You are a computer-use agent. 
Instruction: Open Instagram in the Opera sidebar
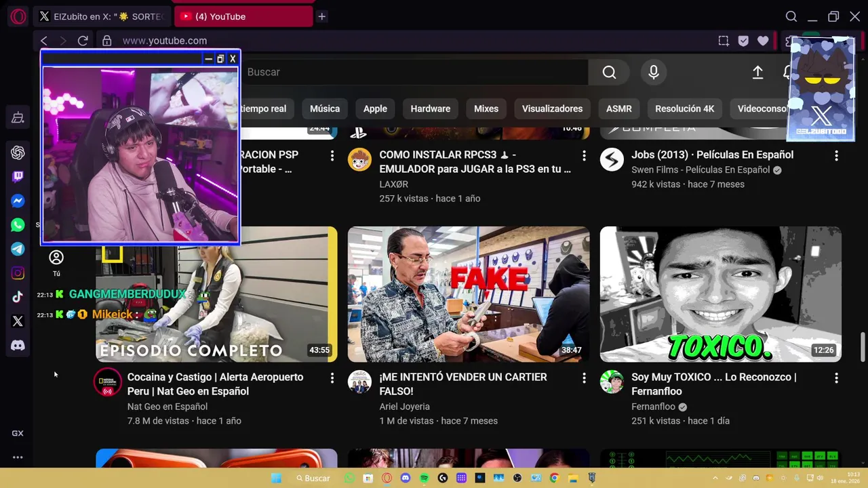point(18,273)
